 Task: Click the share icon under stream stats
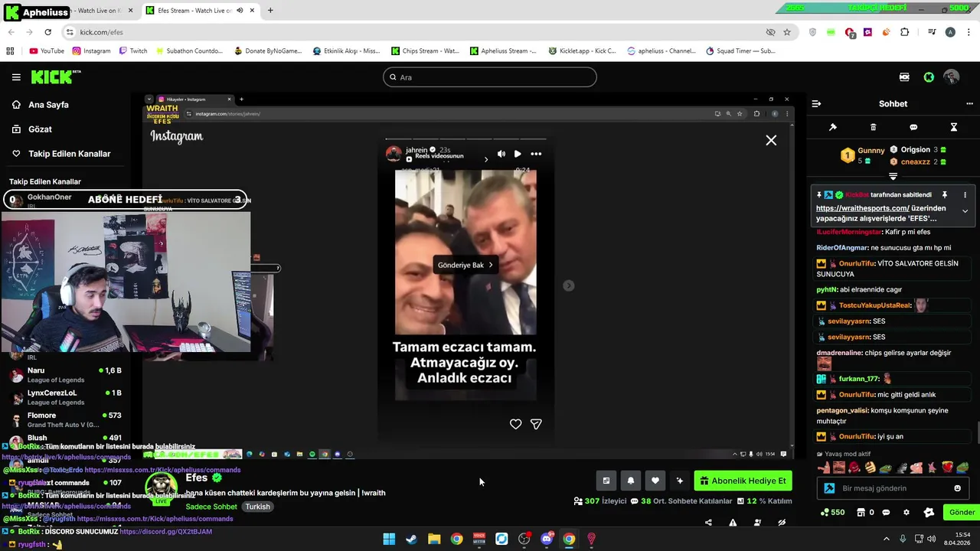tap(708, 523)
